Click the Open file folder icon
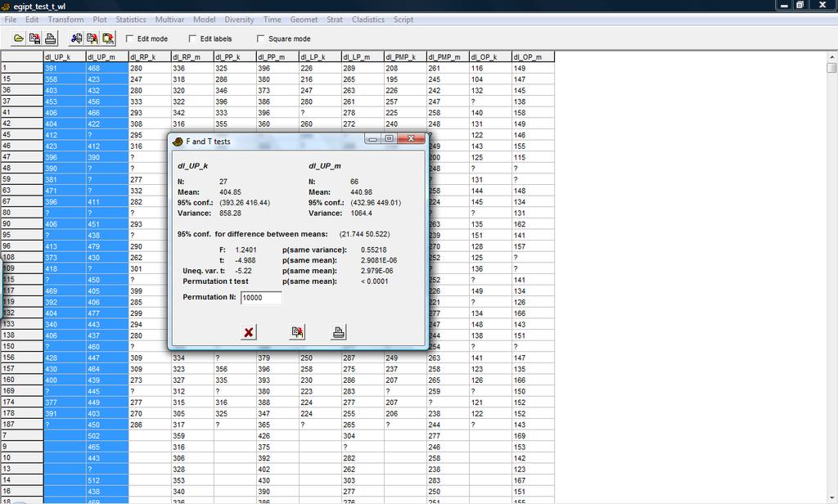The width and height of the screenshot is (838, 504). (19, 38)
